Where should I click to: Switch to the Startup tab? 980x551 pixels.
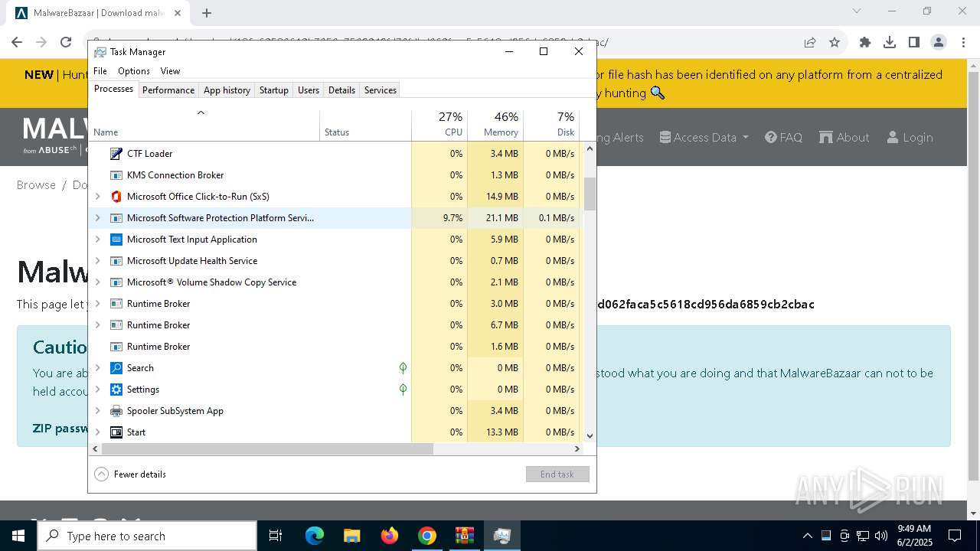[273, 90]
